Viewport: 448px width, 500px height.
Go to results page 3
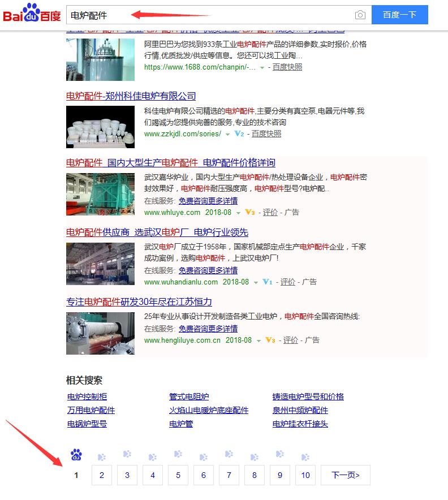tap(127, 475)
